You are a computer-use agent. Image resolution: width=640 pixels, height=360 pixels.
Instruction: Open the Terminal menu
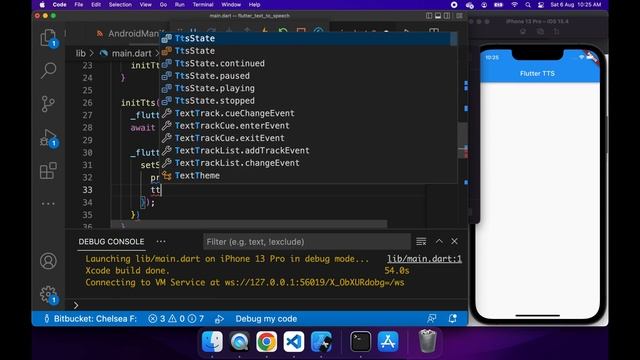click(x=203, y=5)
